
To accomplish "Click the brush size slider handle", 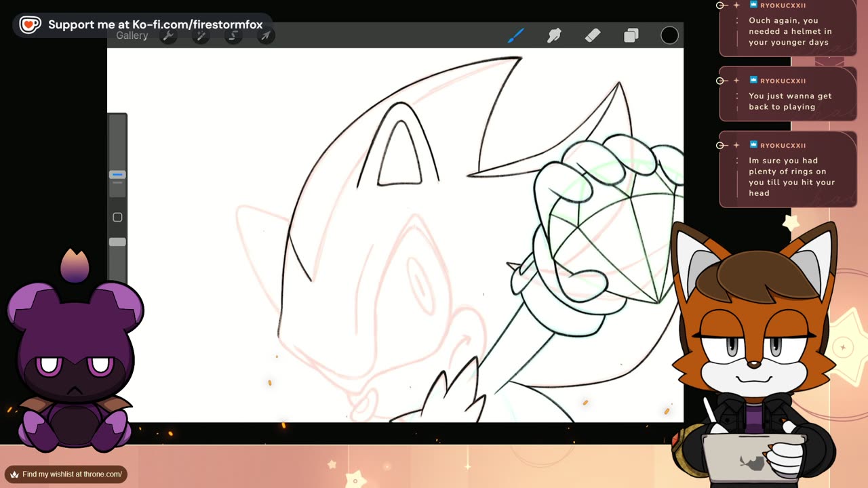I will pyautogui.click(x=117, y=175).
